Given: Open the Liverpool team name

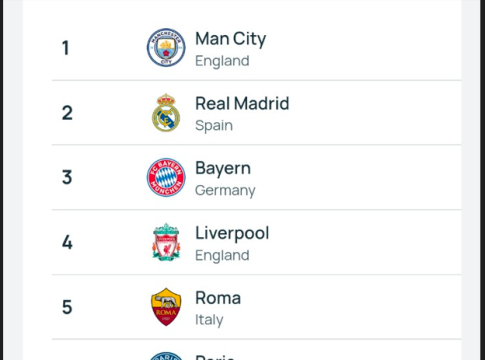Looking at the screenshot, I should coord(232,233).
